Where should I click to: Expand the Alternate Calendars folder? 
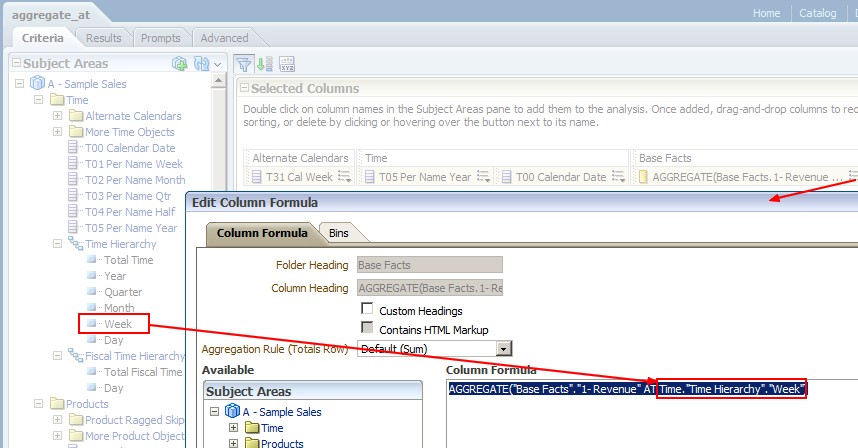(x=57, y=115)
